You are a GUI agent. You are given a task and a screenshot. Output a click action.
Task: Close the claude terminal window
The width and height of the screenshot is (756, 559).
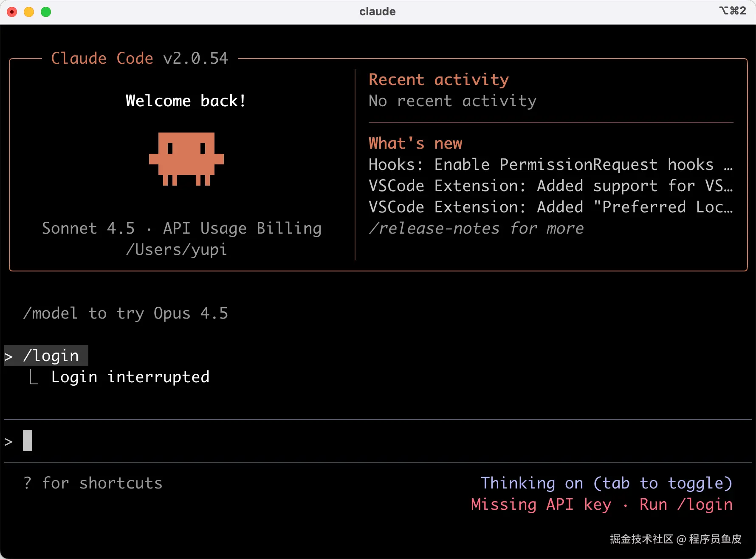[12, 12]
